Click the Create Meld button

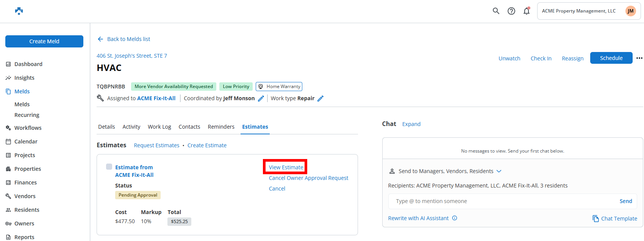click(x=44, y=41)
